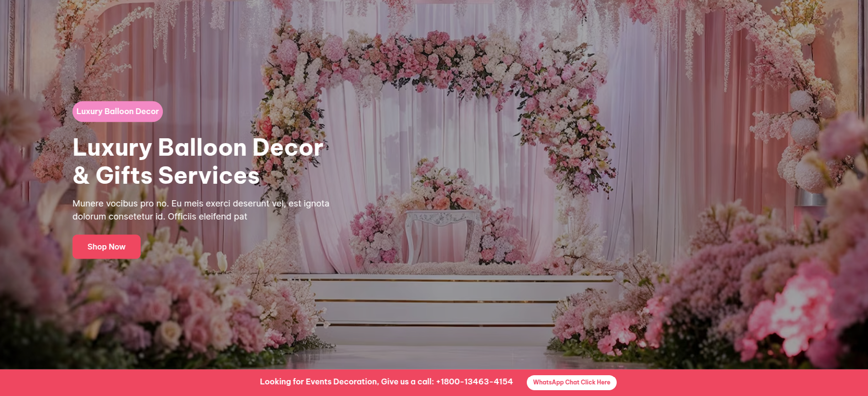Screen dimensions: 868x396
Task: Select the pink Luxury Balloon Decor badge
Action: tap(117, 111)
